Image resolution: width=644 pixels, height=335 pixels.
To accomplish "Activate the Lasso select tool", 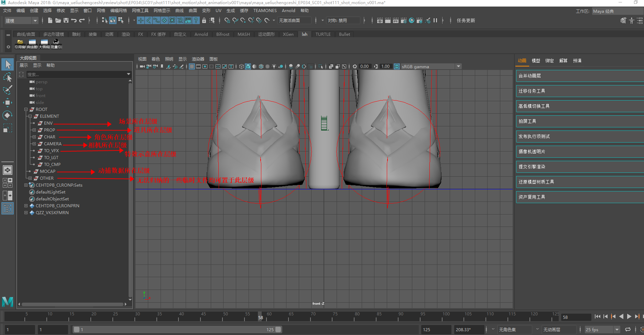I will pyautogui.click(x=8, y=77).
